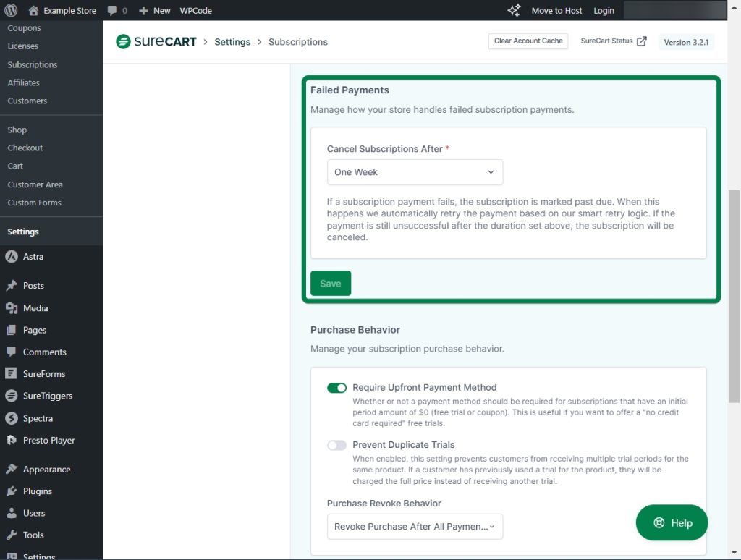Image resolution: width=741 pixels, height=560 pixels.
Task: Click the Clear Account Cache button
Action: pos(528,41)
